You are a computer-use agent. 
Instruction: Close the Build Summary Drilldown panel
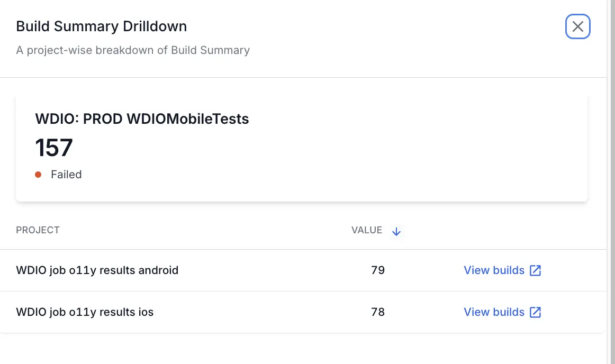point(577,26)
